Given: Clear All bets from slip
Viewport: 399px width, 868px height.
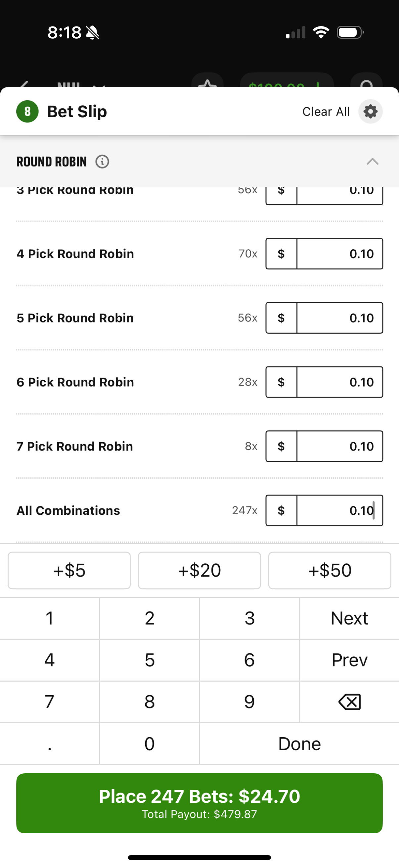Looking at the screenshot, I should (x=326, y=112).
